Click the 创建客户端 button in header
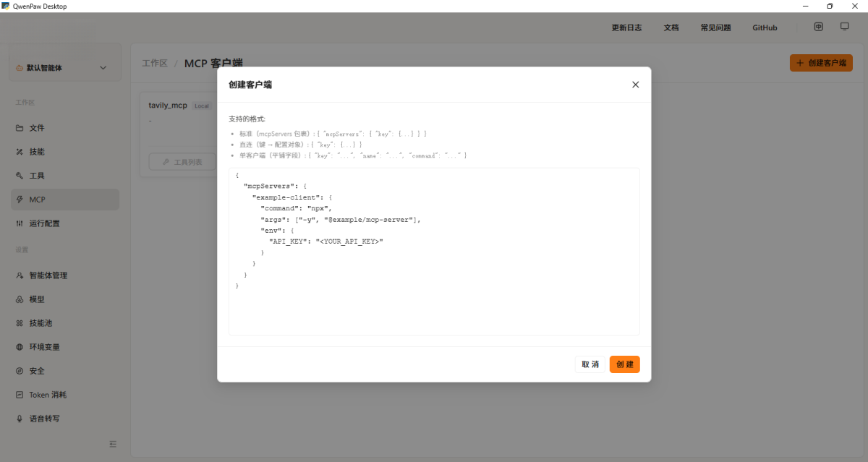868x462 pixels. (x=821, y=63)
